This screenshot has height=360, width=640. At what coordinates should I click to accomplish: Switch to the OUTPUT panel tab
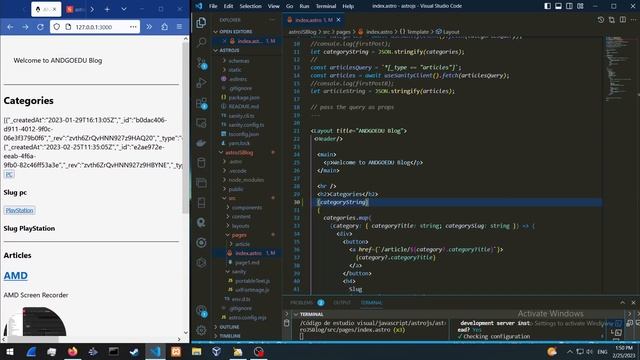coord(342,302)
